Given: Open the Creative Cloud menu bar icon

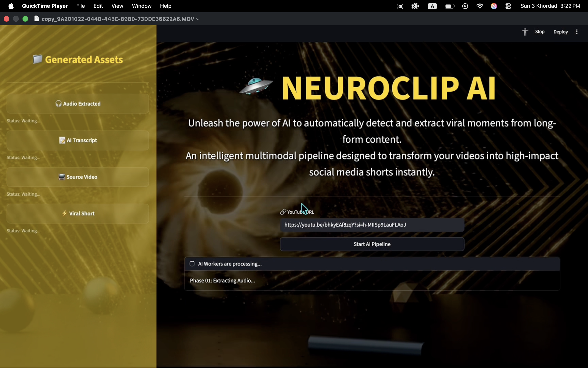Looking at the screenshot, I should pos(415,6).
